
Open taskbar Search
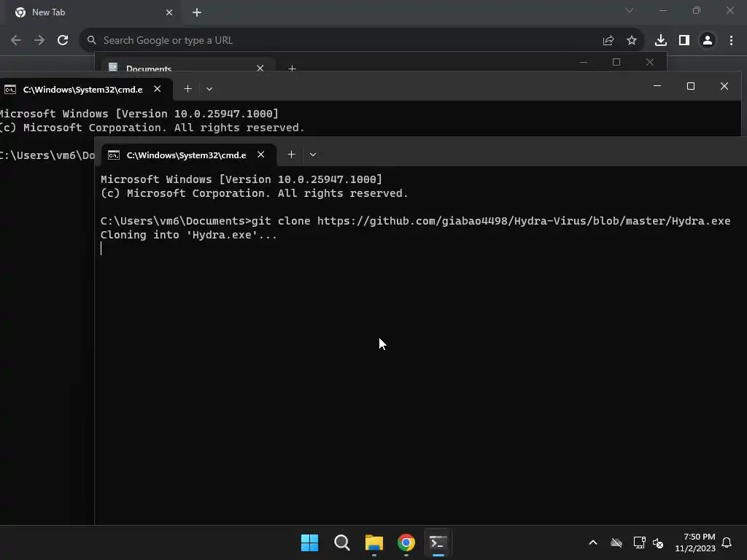(342, 542)
